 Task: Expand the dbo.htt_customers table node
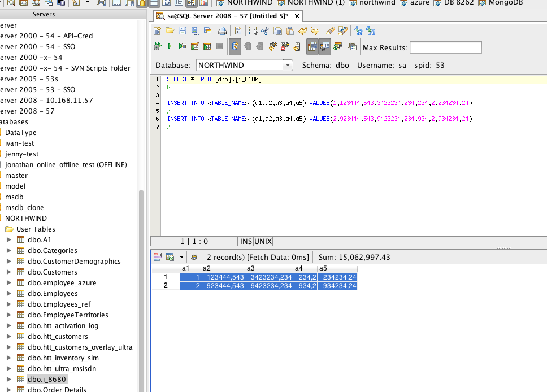tap(9, 336)
